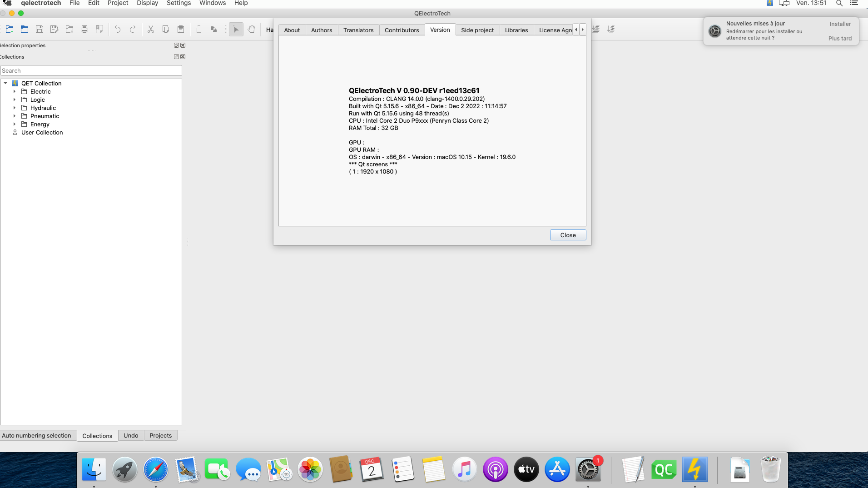This screenshot has height=488, width=868.
Task: Open the Translators tab
Action: point(358,30)
